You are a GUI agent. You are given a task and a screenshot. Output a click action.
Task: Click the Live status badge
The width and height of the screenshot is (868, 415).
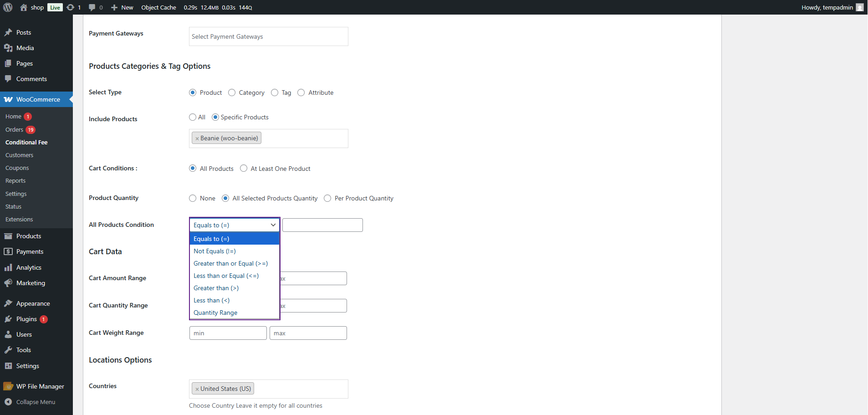pyautogui.click(x=55, y=7)
